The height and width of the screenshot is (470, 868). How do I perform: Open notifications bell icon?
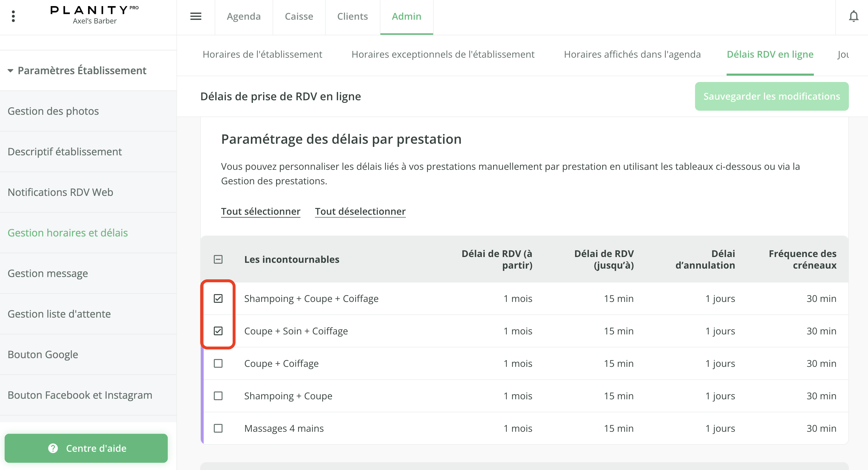(853, 16)
